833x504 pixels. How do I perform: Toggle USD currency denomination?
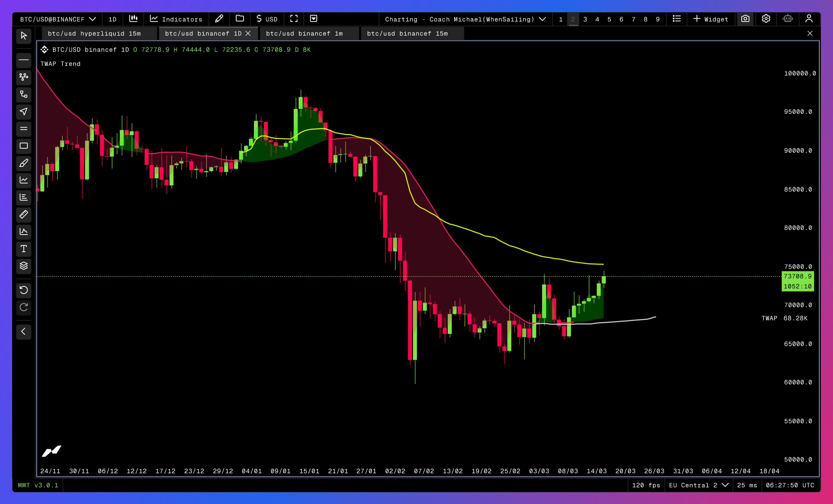267,19
